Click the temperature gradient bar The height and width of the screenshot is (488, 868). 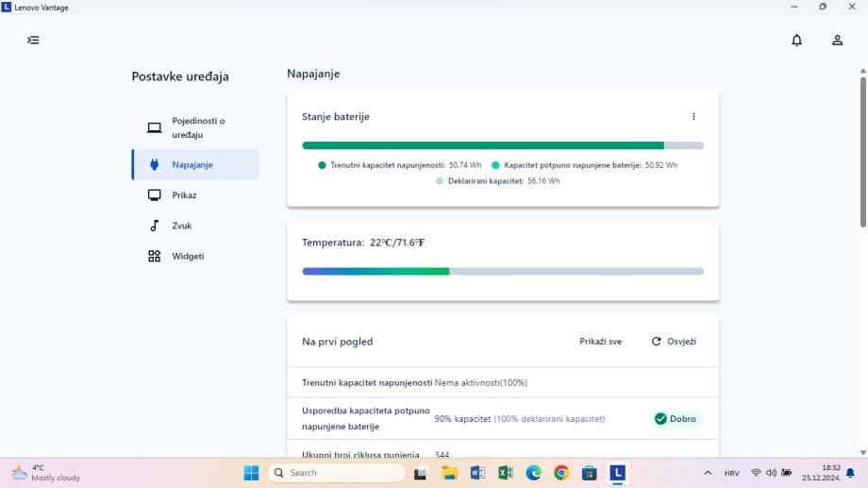[503, 272]
